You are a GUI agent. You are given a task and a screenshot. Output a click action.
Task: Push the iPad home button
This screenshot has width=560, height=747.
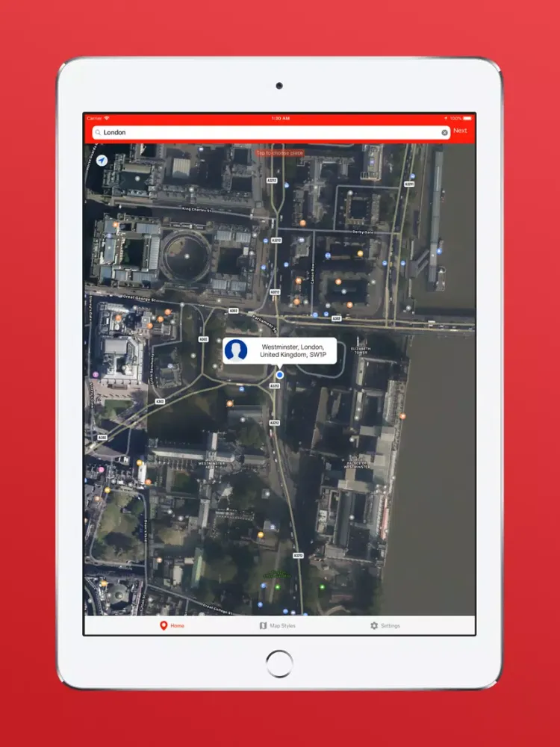coord(279,663)
